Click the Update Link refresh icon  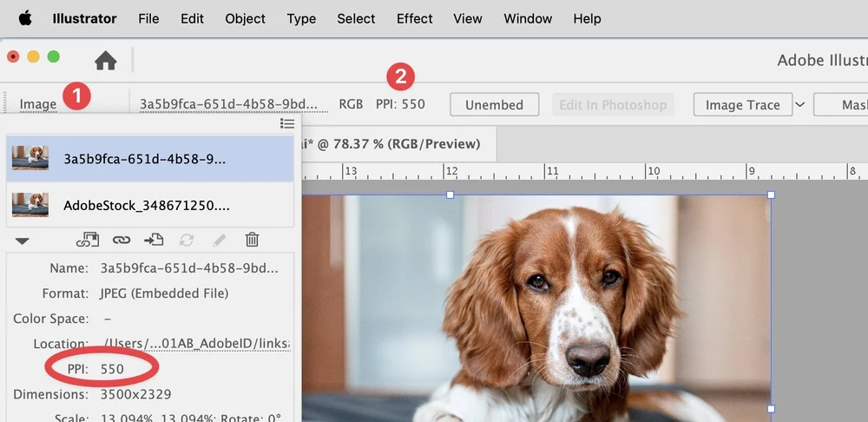187,240
